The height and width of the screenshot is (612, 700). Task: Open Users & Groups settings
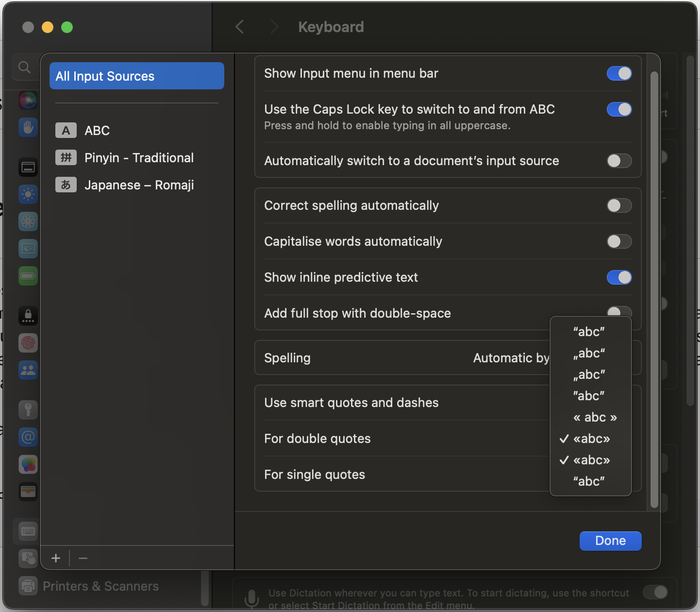28,371
